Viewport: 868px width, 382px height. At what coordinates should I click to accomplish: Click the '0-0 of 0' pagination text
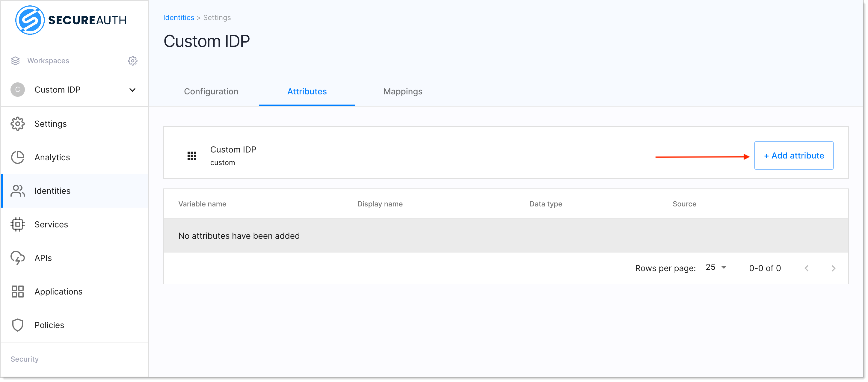click(x=765, y=268)
